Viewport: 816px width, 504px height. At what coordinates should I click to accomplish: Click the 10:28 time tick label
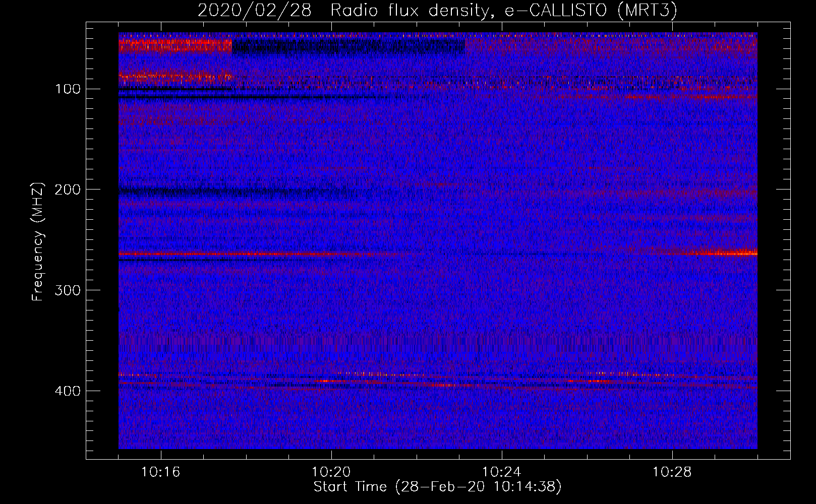coord(672,472)
